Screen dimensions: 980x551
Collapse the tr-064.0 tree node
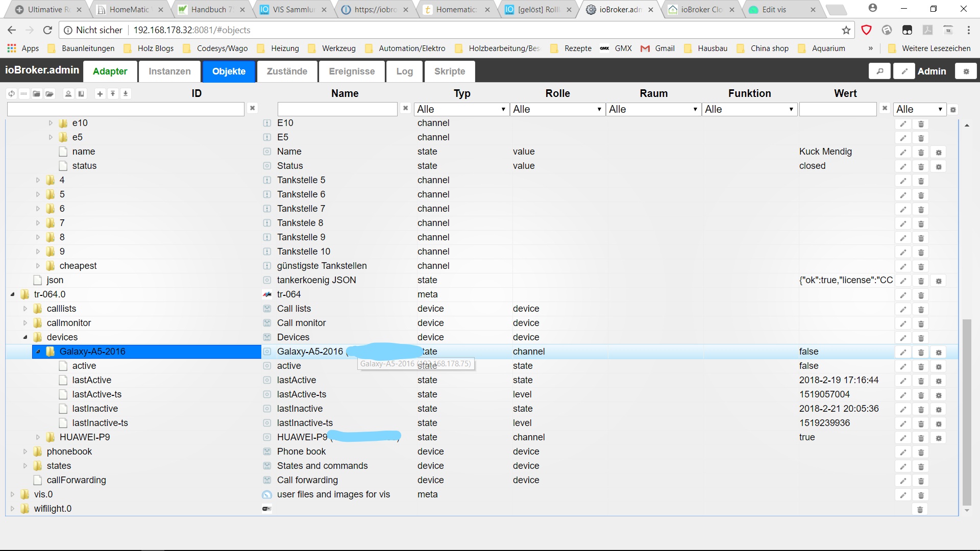pyautogui.click(x=12, y=294)
